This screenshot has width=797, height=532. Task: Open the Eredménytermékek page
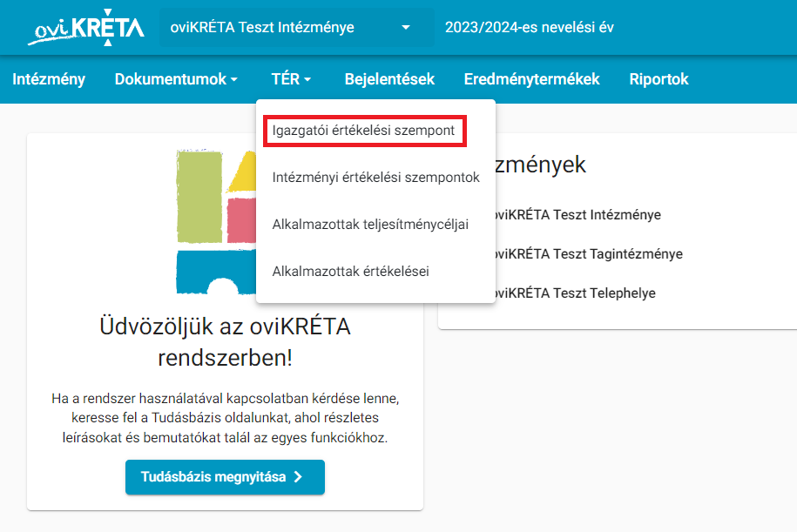[531, 79]
